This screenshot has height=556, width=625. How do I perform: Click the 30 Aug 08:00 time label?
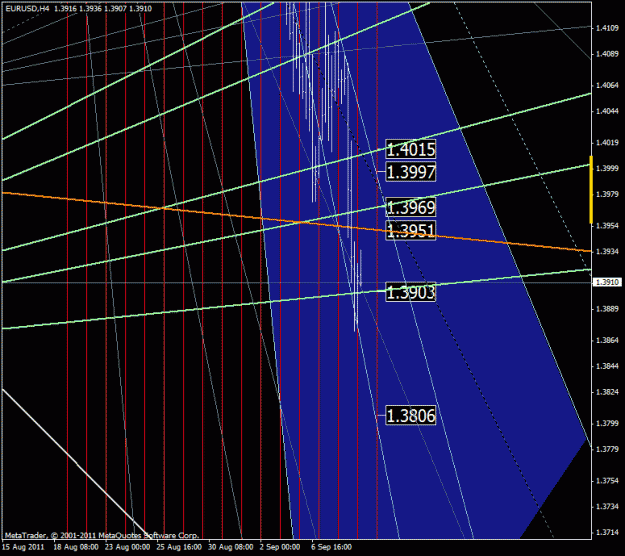tap(230, 547)
